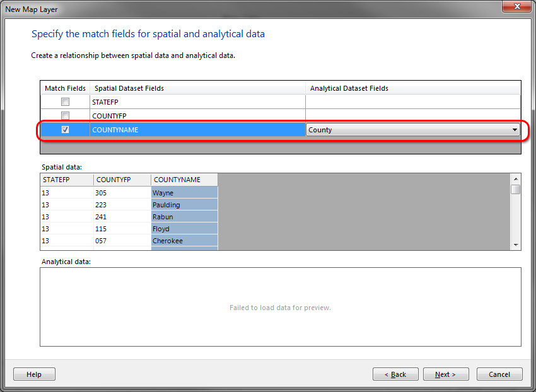
Task: Click the spatial data scrollbar thumb
Action: pos(515,189)
